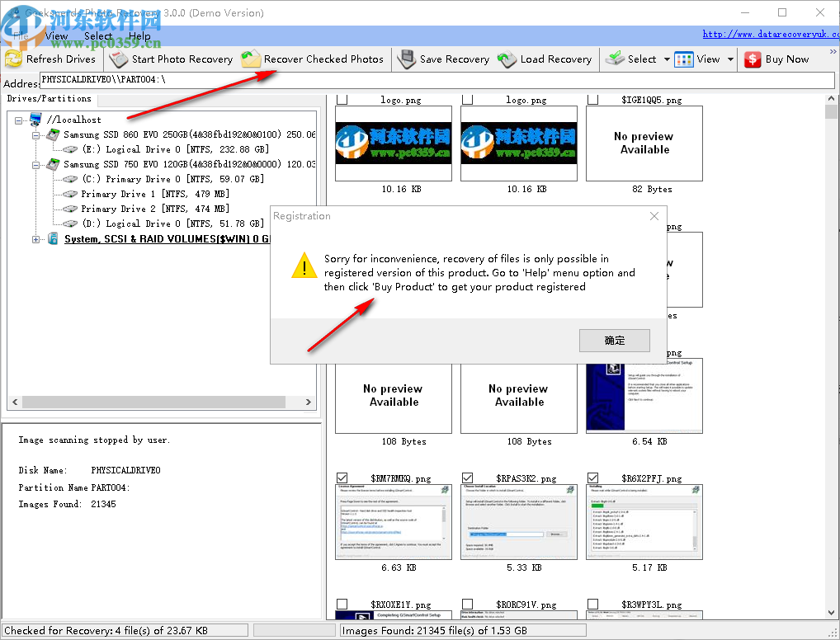Collapse the Samsung SSD 860 EVO node
The height and width of the screenshot is (640, 840).
(35, 135)
